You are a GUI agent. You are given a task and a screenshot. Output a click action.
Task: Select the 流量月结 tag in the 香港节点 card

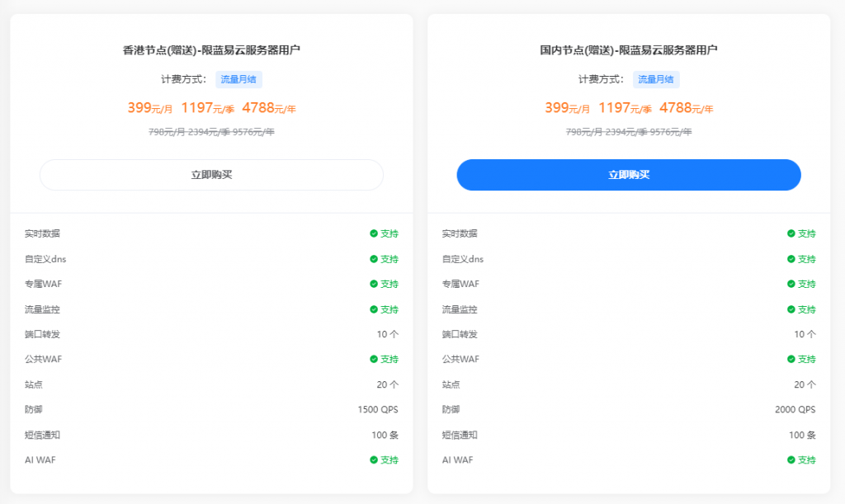(x=238, y=79)
